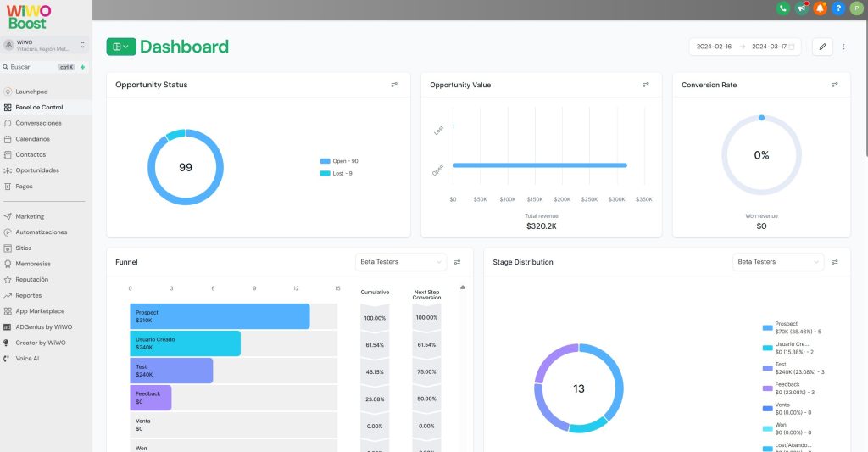Open Conversion Rate filter settings icon
The width and height of the screenshot is (868, 452).
tap(834, 85)
